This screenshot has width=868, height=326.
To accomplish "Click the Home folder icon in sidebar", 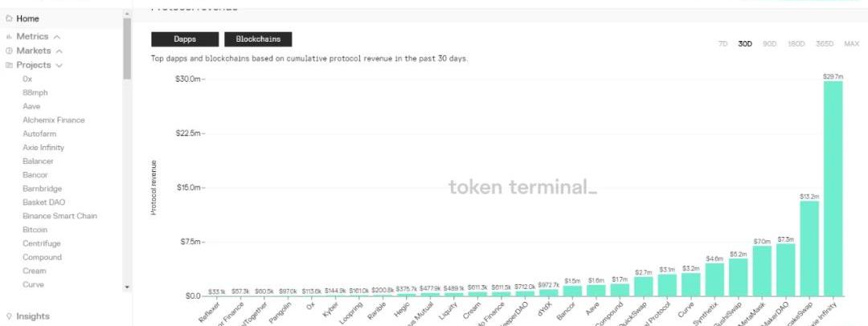I will point(10,18).
